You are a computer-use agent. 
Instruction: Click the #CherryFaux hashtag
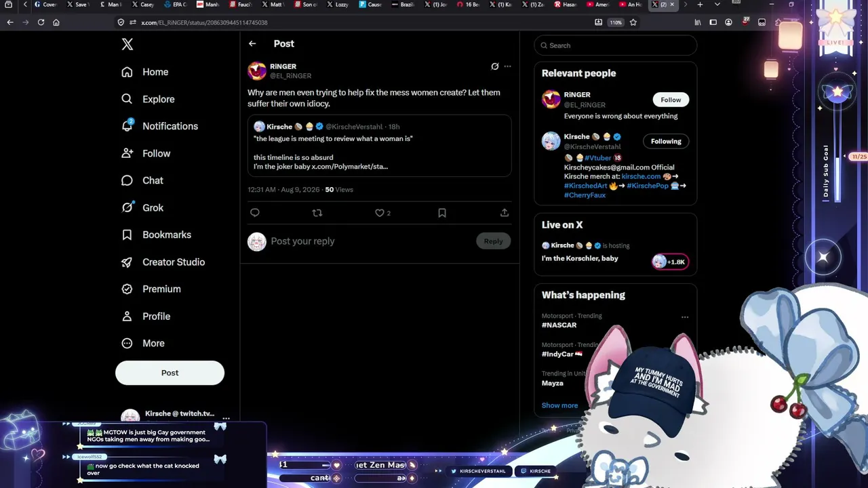pos(585,195)
